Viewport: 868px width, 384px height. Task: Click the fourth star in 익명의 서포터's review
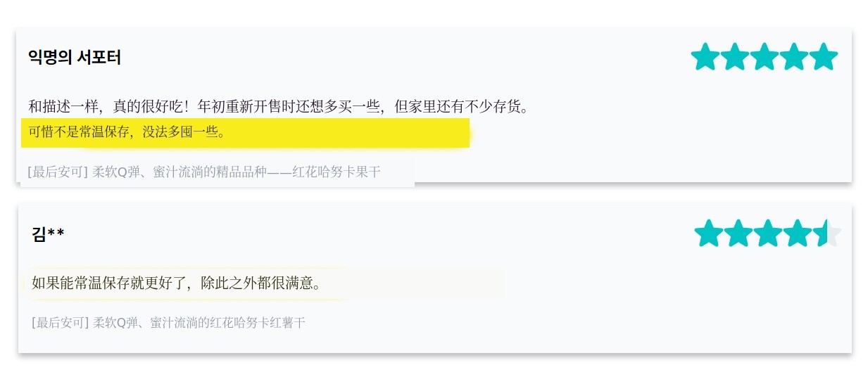coord(794,57)
